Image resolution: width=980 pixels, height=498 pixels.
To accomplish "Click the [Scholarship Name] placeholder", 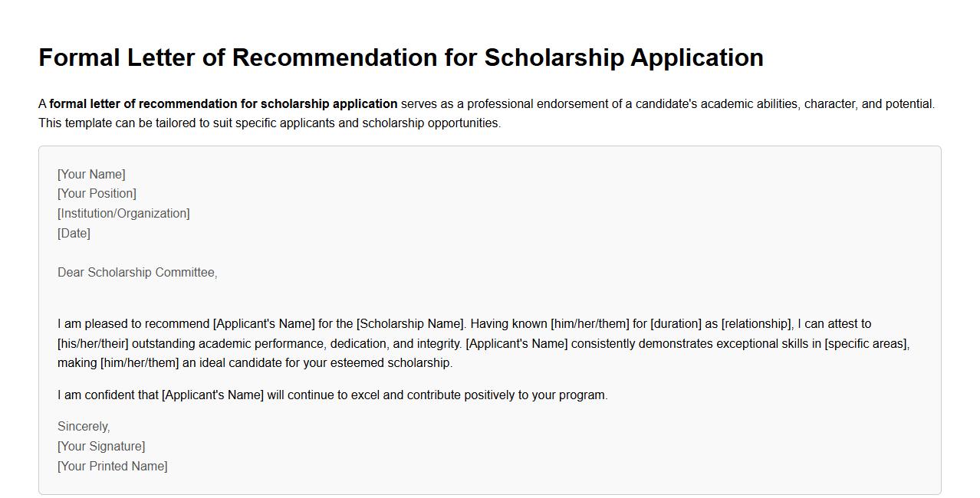I will coord(410,324).
